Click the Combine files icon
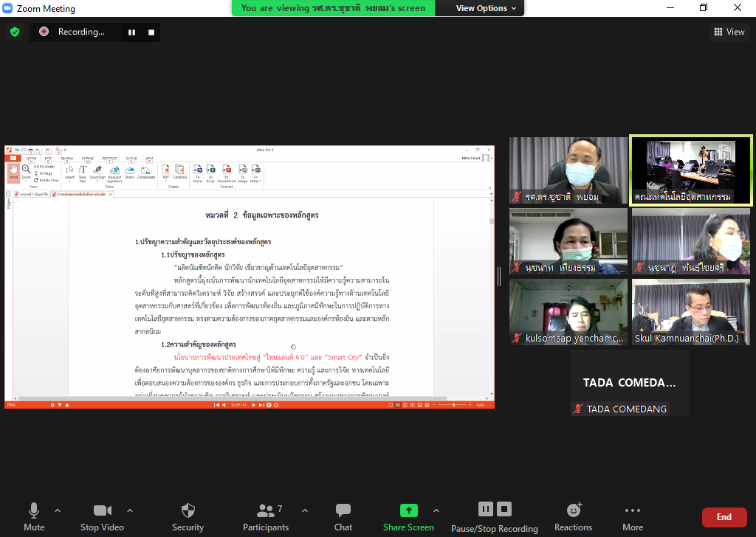Viewport: 756px width, 537px height. coord(180,171)
